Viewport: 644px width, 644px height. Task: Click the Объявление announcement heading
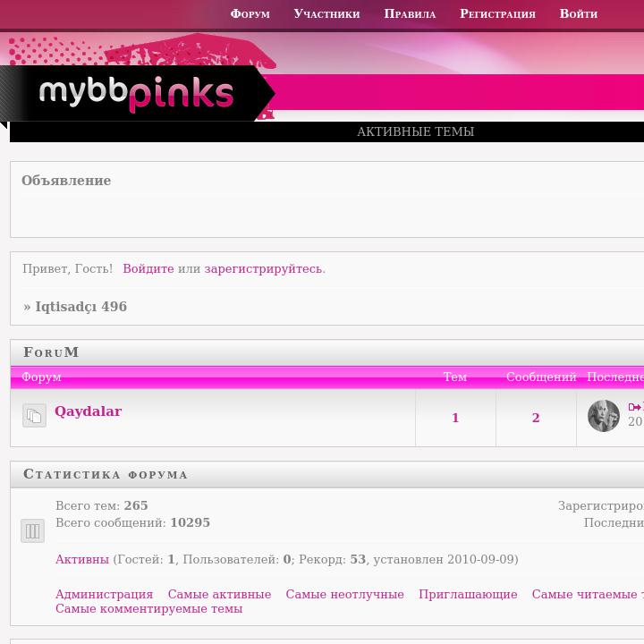click(66, 181)
